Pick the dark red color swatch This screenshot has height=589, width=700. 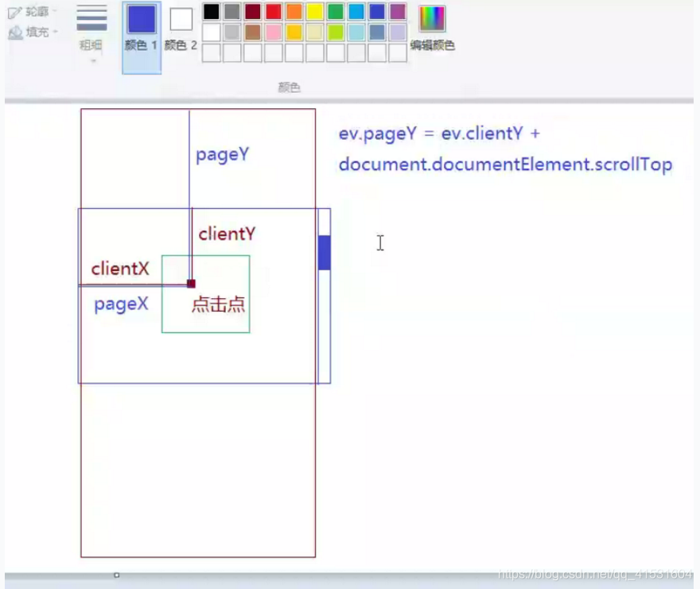pyautogui.click(x=253, y=12)
